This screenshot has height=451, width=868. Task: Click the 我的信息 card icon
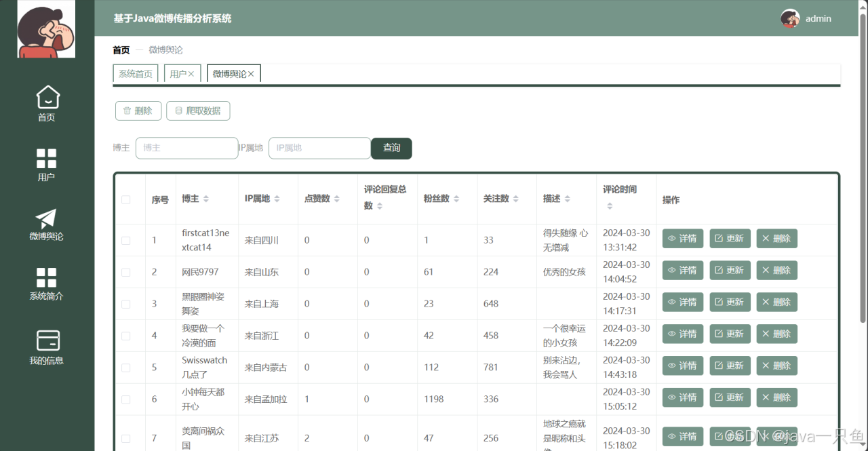click(x=47, y=340)
